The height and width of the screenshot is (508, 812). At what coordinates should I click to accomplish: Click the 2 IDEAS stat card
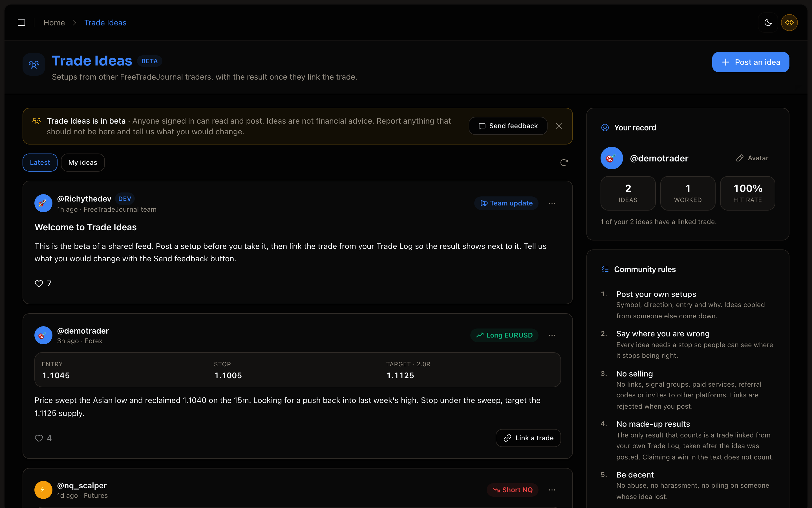[628, 194]
